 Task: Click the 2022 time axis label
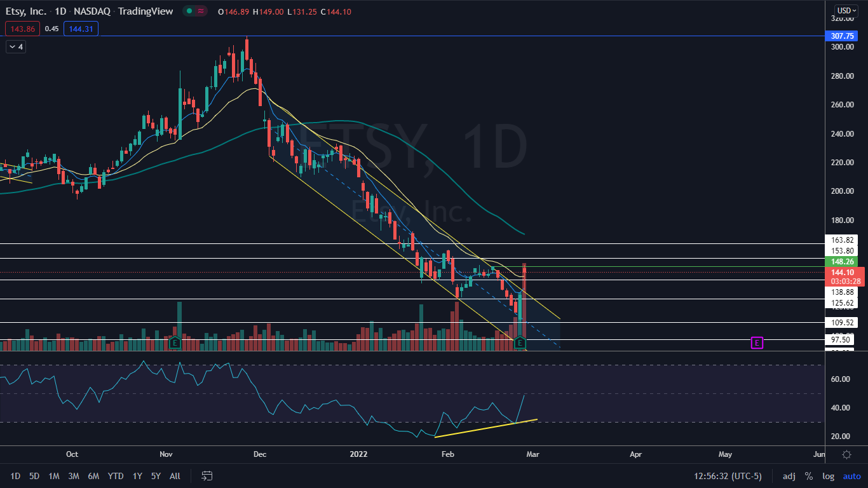tap(359, 454)
